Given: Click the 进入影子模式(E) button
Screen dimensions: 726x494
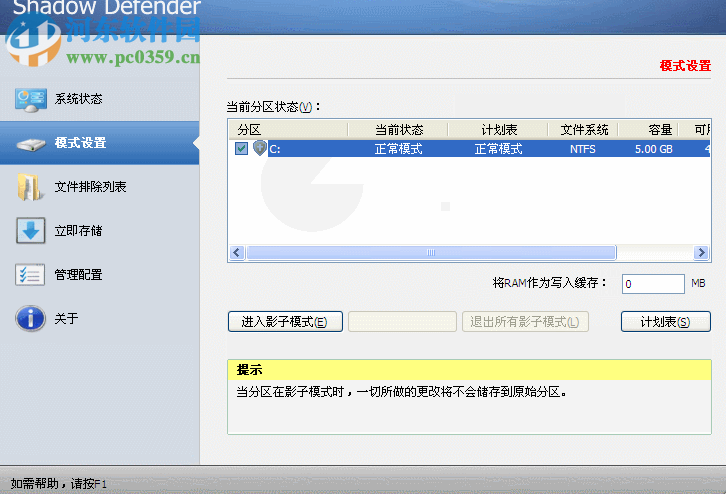Looking at the screenshot, I should (285, 322).
